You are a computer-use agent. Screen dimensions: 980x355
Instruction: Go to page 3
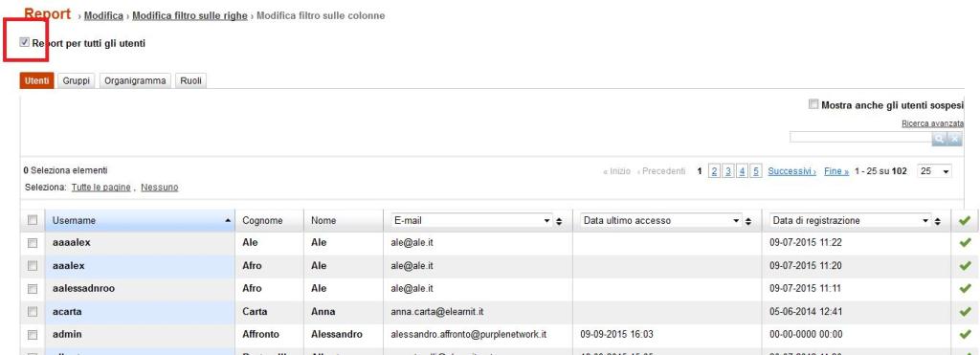click(x=728, y=171)
